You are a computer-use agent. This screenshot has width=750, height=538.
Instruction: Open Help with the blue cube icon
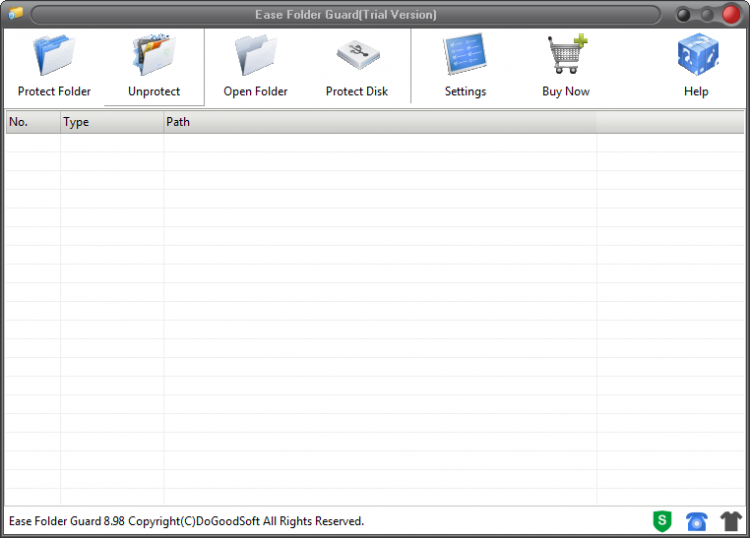[x=697, y=54]
